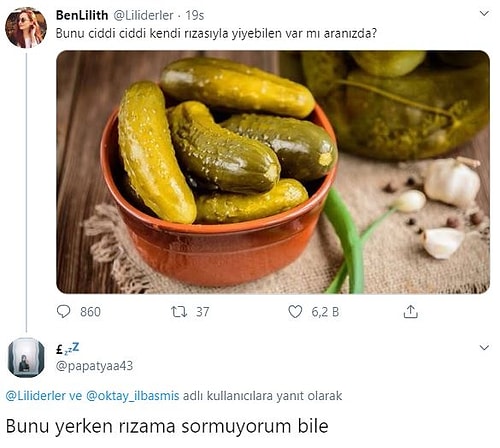The height and width of the screenshot is (448, 500).
Task: Expand BenLilith tweet options chevron
Action: tap(484, 13)
